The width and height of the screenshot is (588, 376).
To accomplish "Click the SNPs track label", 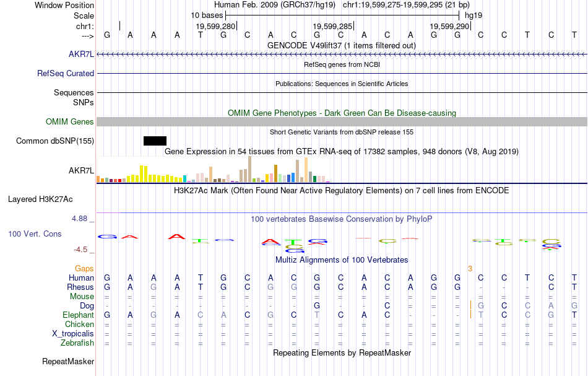I will [84, 102].
